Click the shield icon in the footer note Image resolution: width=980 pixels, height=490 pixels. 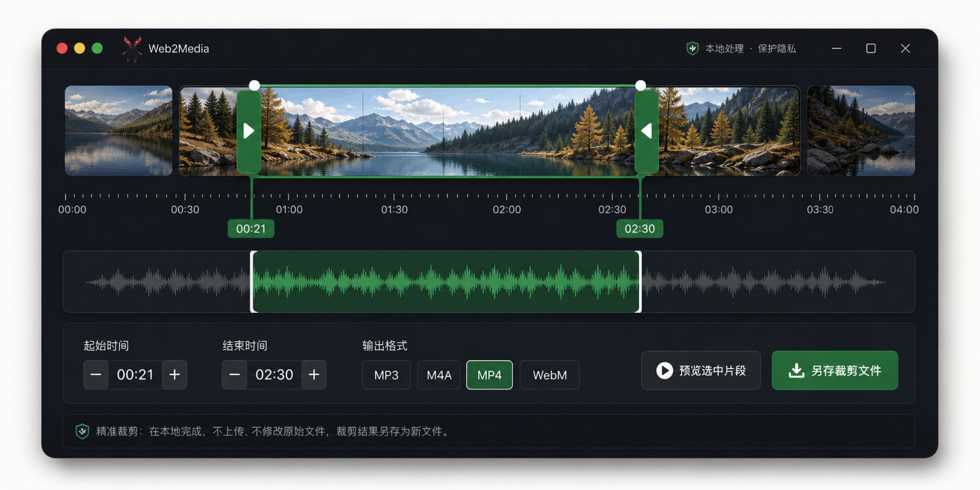[x=82, y=431]
